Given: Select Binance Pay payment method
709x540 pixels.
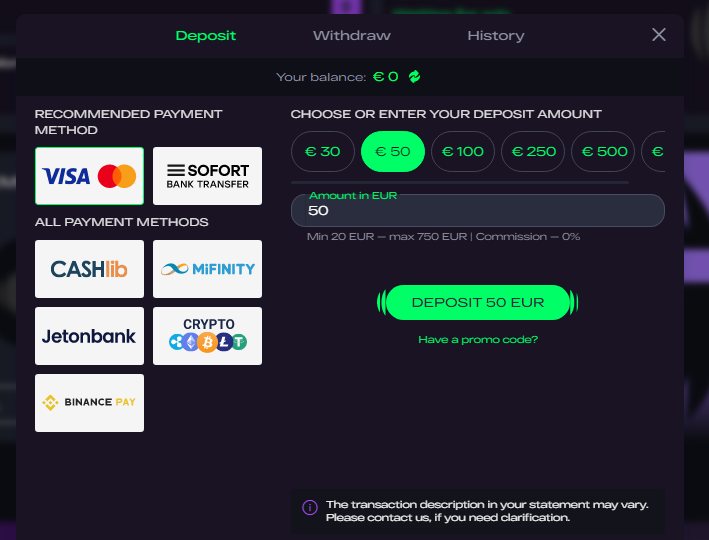Looking at the screenshot, I should (89, 403).
